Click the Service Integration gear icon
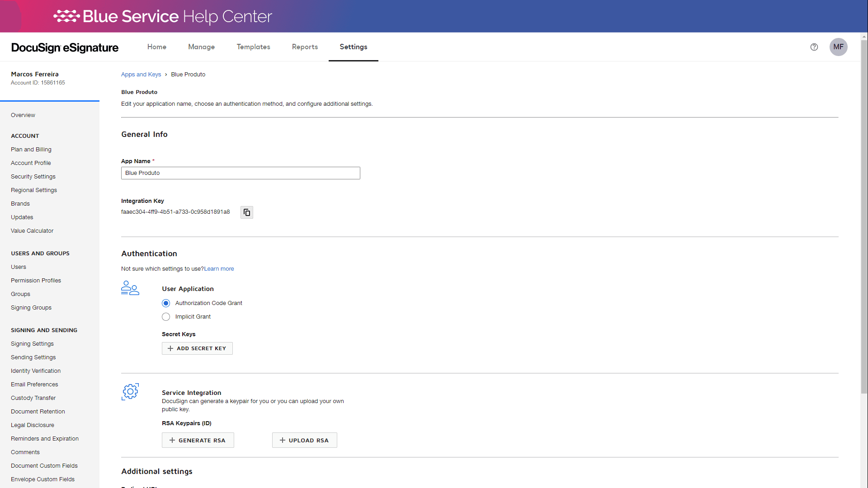This screenshot has height=488, width=868. coord(130,392)
